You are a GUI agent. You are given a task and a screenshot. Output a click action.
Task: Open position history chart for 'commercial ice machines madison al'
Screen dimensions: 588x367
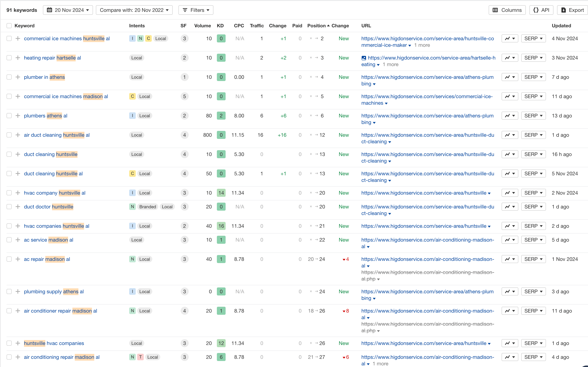pyautogui.click(x=510, y=96)
